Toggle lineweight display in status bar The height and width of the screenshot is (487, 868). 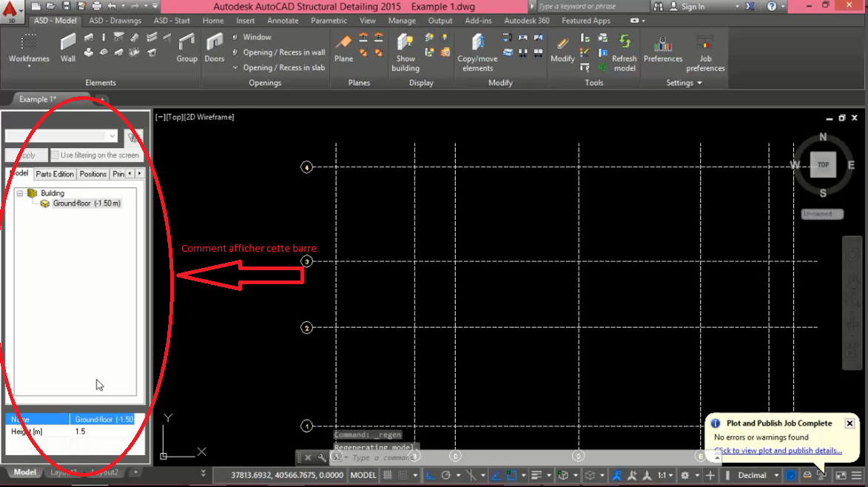536,475
